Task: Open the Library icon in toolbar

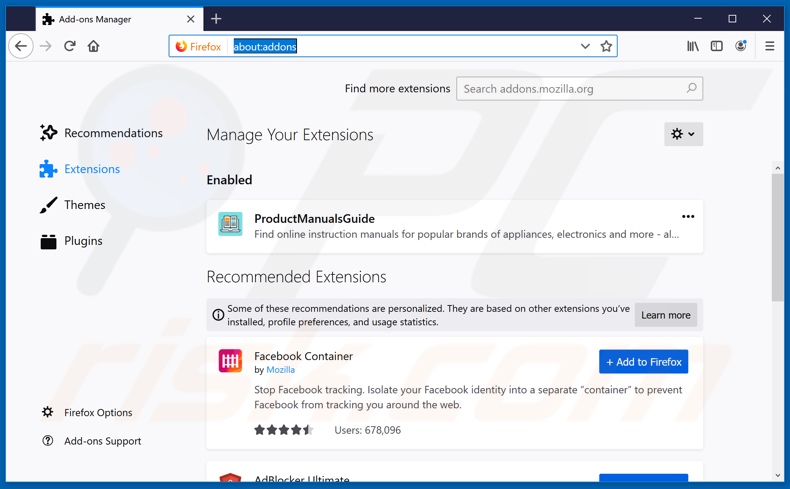Action: [x=693, y=46]
